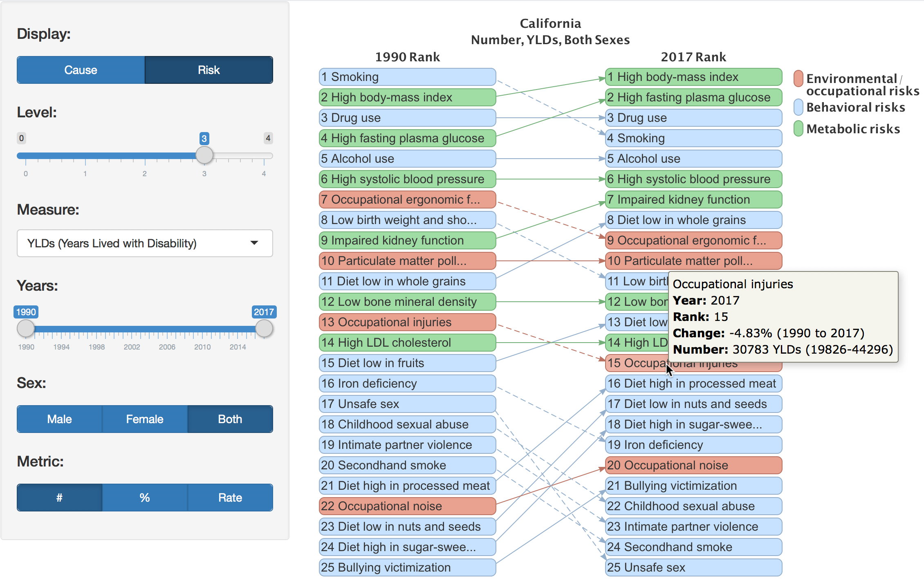Image resolution: width=924 pixels, height=583 pixels.
Task: Click the 1990 year slider handle
Action: (25, 327)
